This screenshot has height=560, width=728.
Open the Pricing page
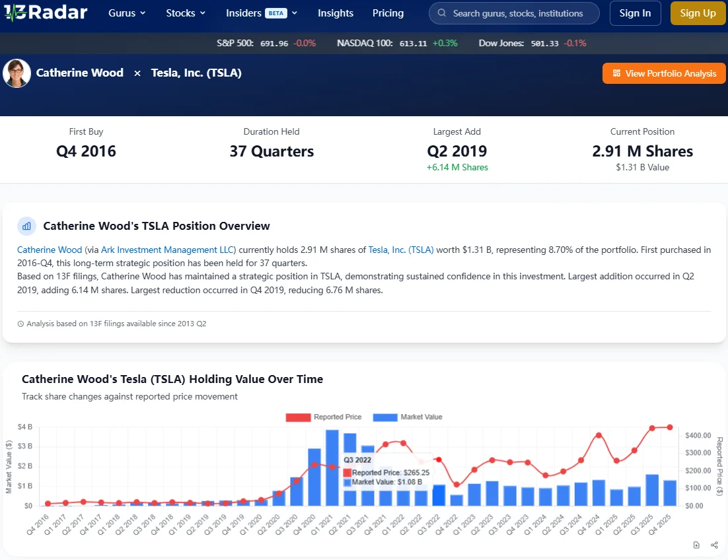(x=388, y=13)
